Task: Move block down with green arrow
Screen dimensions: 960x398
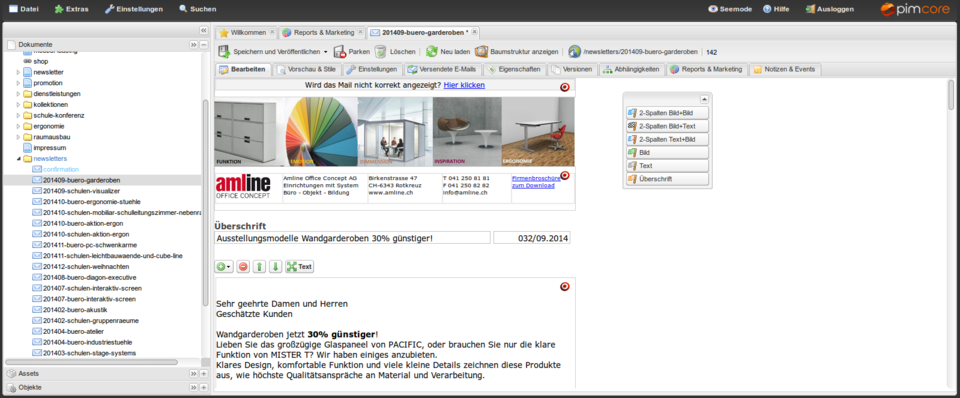Action: coord(276,267)
